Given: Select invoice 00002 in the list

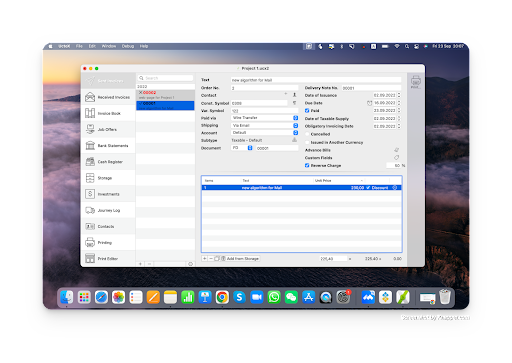Looking at the screenshot, I should tap(165, 95).
